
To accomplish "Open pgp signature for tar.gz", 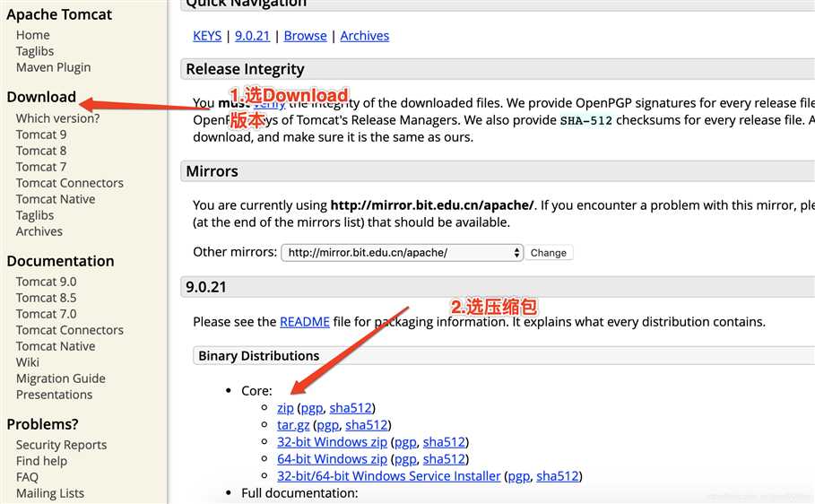I will coord(328,425).
